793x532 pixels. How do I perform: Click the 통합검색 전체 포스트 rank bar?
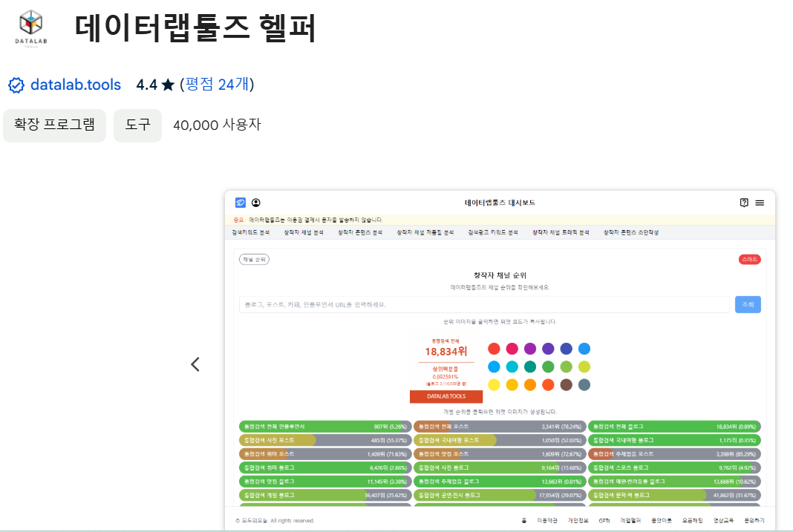pyautogui.click(x=500, y=427)
